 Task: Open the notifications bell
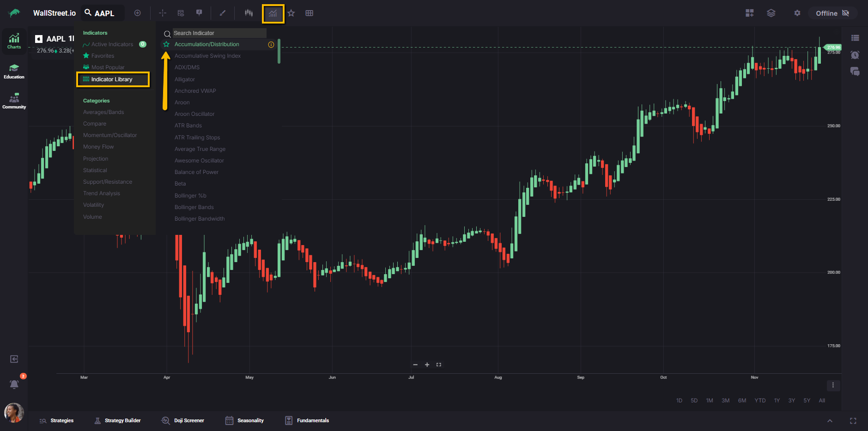[14, 384]
